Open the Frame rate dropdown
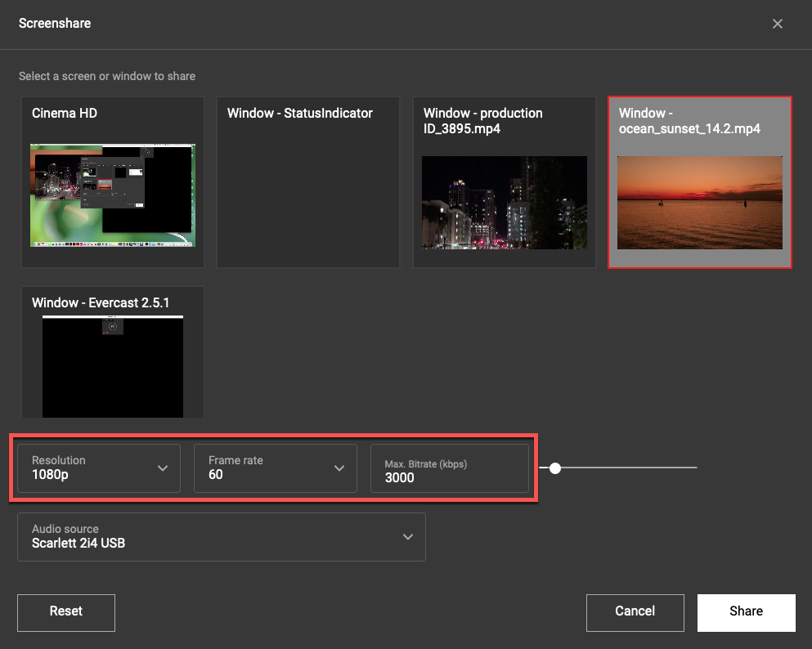The image size is (812, 649). pyautogui.click(x=276, y=468)
